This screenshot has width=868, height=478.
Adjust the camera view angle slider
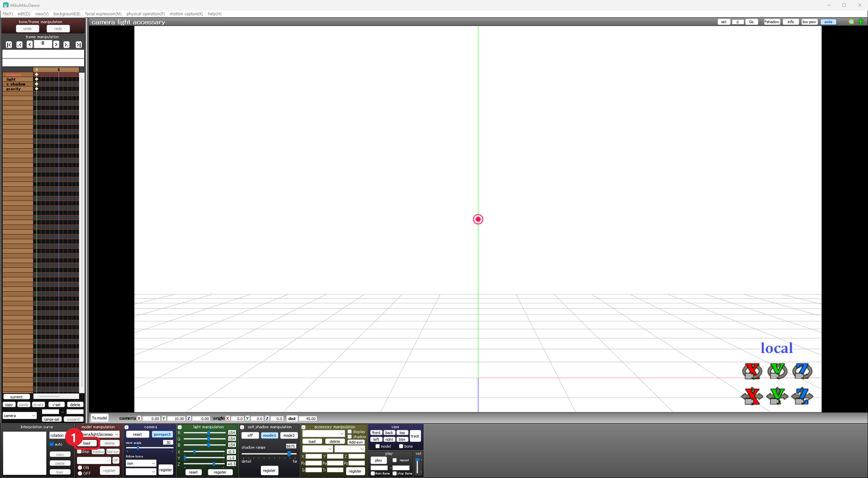(x=138, y=448)
